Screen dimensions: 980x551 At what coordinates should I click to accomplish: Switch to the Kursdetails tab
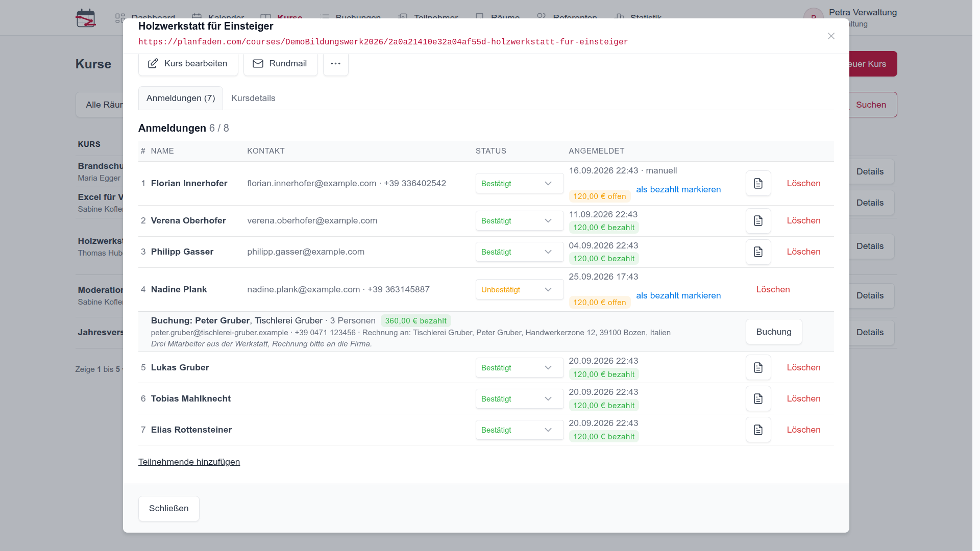pos(253,98)
